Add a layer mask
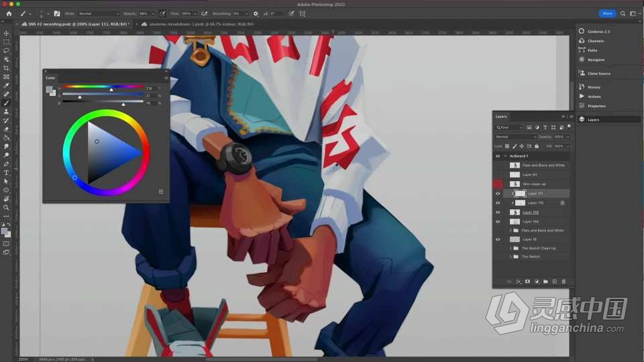Image resolution: width=644 pixels, height=362 pixels. tap(527, 282)
